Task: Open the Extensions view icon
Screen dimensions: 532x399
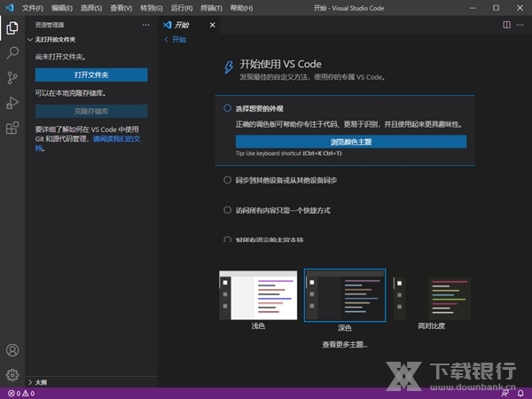Action: (x=12, y=128)
